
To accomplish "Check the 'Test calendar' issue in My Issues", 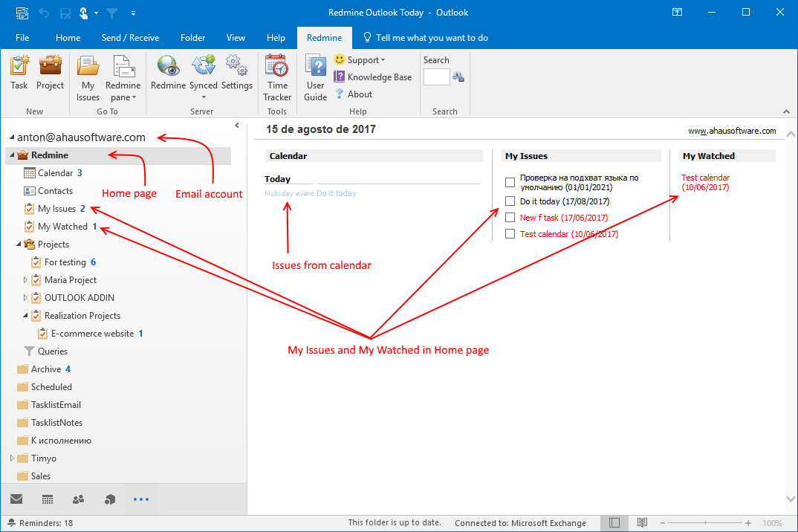I will click(x=510, y=233).
